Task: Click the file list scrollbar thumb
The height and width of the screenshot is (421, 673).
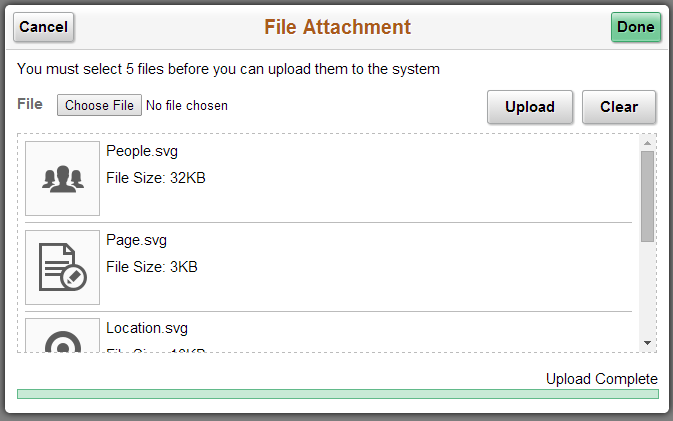Action: [x=647, y=197]
